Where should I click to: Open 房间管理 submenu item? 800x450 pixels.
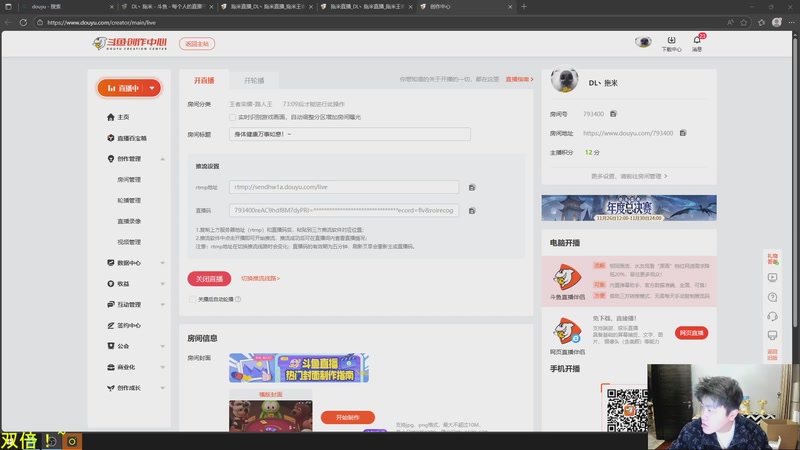tap(129, 180)
